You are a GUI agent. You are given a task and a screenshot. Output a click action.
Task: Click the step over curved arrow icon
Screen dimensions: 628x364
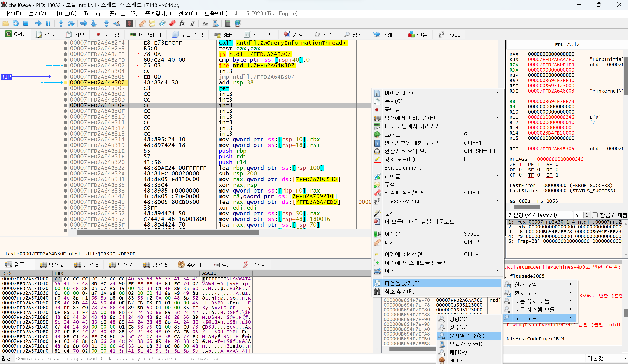click(71, 23)
